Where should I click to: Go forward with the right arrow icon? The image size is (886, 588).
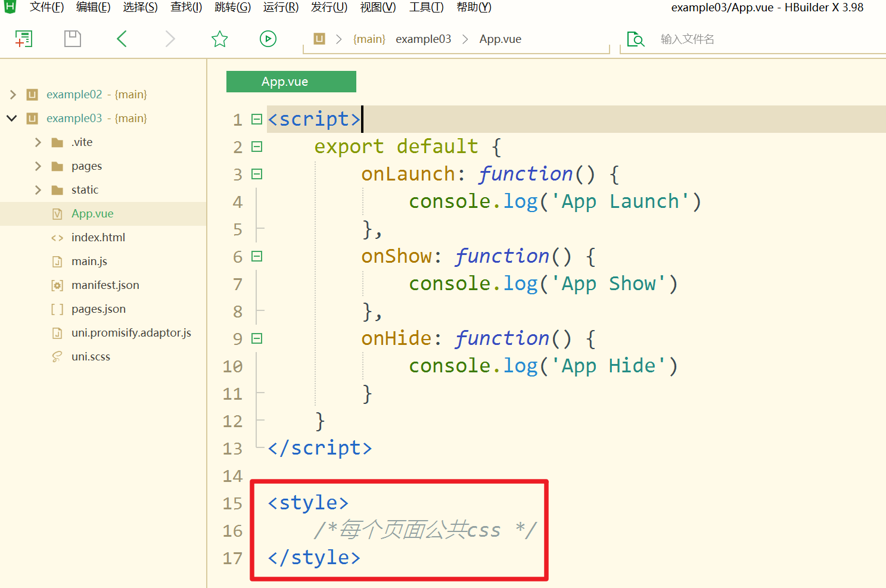coord(170,39)
